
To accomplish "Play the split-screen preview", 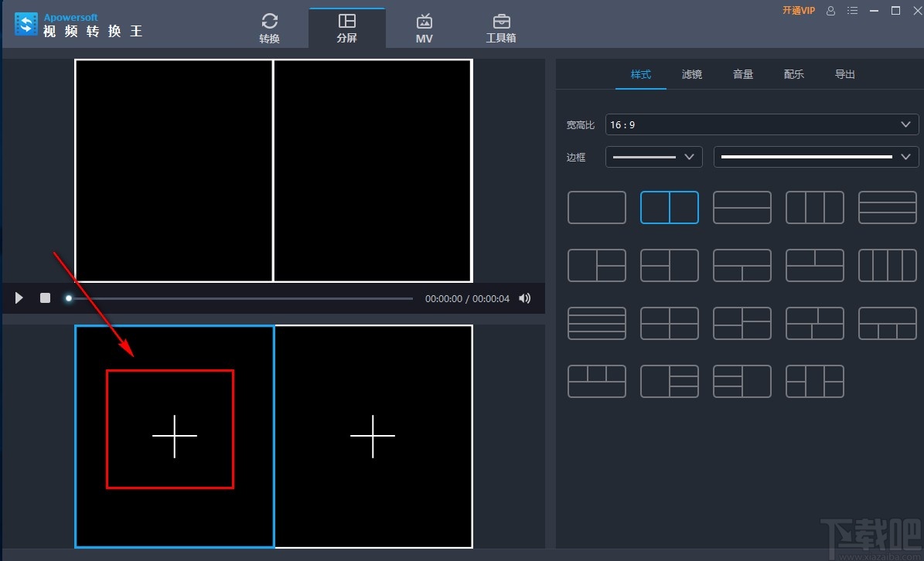I will [19, 297].
